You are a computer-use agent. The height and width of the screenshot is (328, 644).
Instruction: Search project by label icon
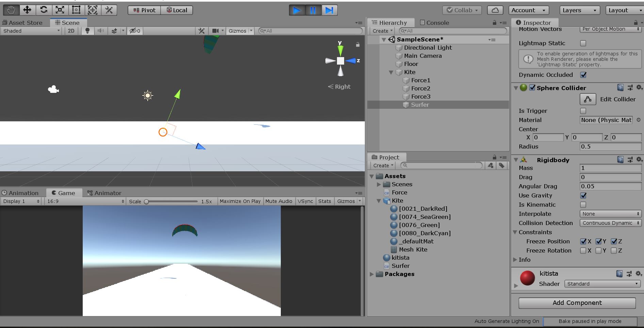tap(501, 165)
